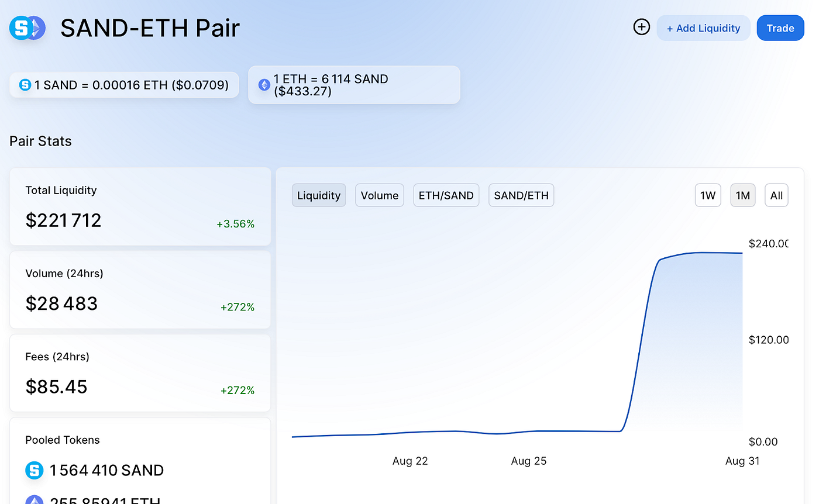Switch the chart to Volume
Image resolution: width=819 pixels, height=504 pixels.
click(x=380, y=195)
